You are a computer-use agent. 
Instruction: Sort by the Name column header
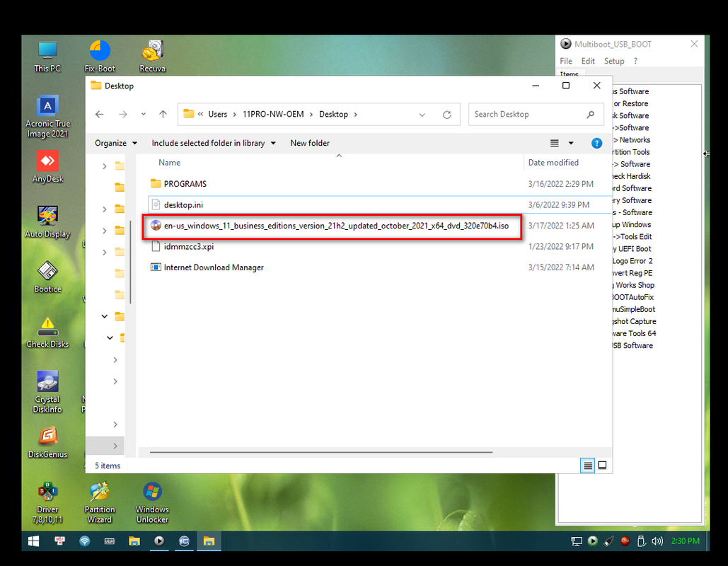click(x=170, y=163)
